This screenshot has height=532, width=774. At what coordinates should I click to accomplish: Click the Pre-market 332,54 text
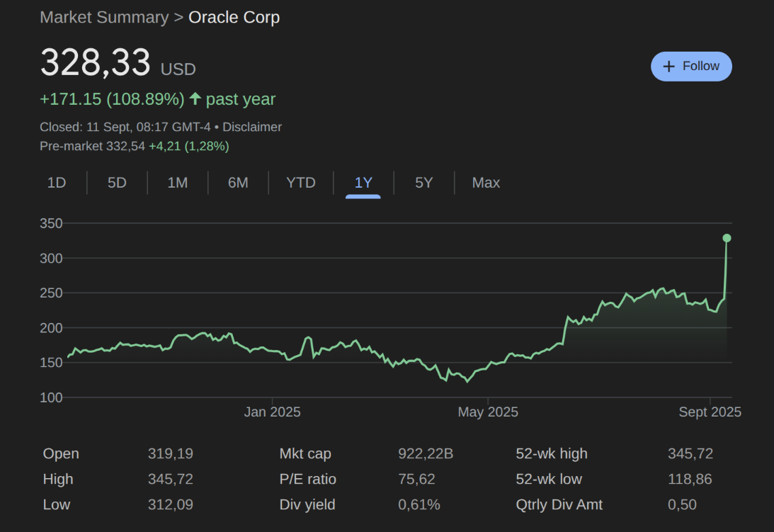click(x=92, y=146)
